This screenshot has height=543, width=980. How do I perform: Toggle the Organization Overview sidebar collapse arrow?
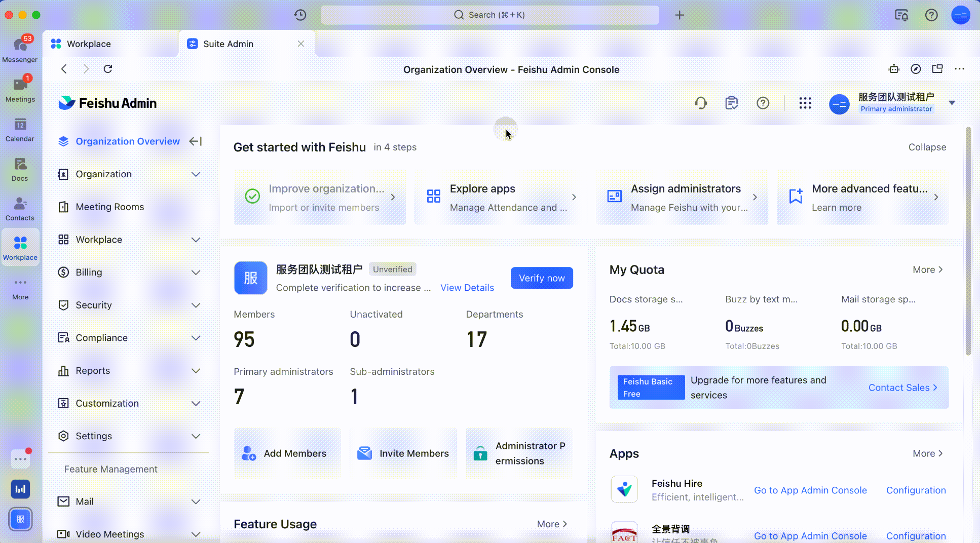195,141
